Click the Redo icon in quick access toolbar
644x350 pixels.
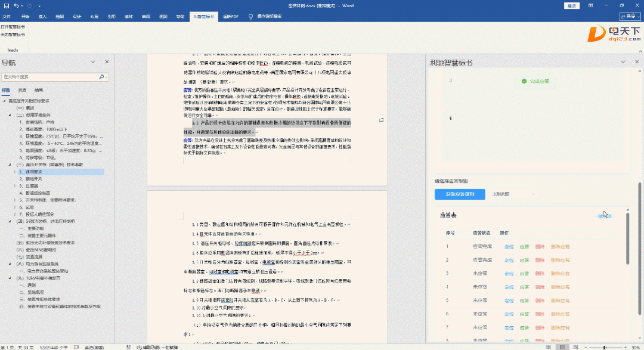click(30, 6)
